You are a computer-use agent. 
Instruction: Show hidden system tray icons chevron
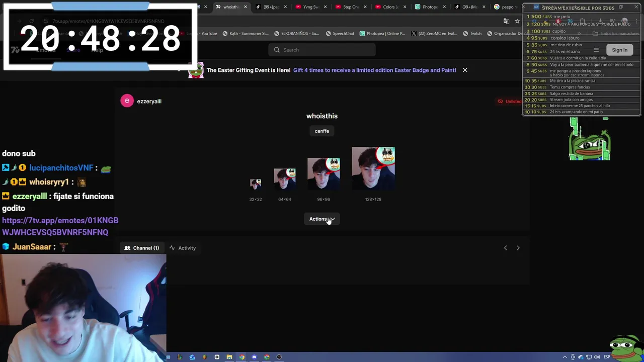coord(565,357)
